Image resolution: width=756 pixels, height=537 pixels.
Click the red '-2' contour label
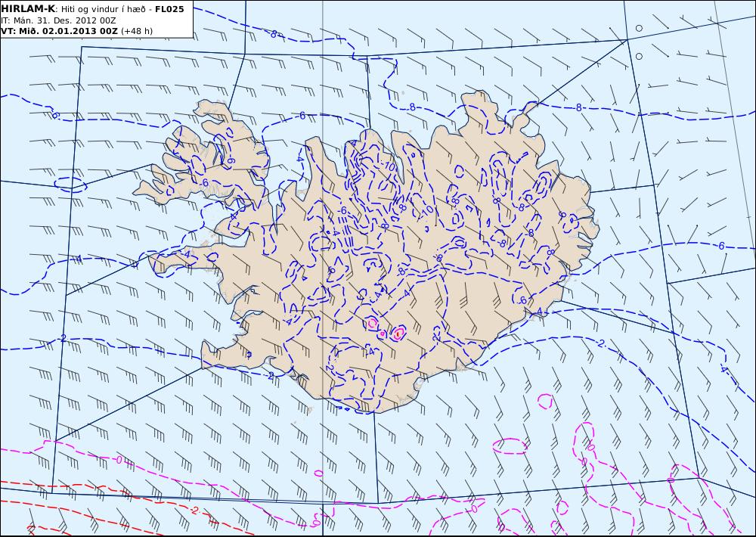(x=194, y=511)
